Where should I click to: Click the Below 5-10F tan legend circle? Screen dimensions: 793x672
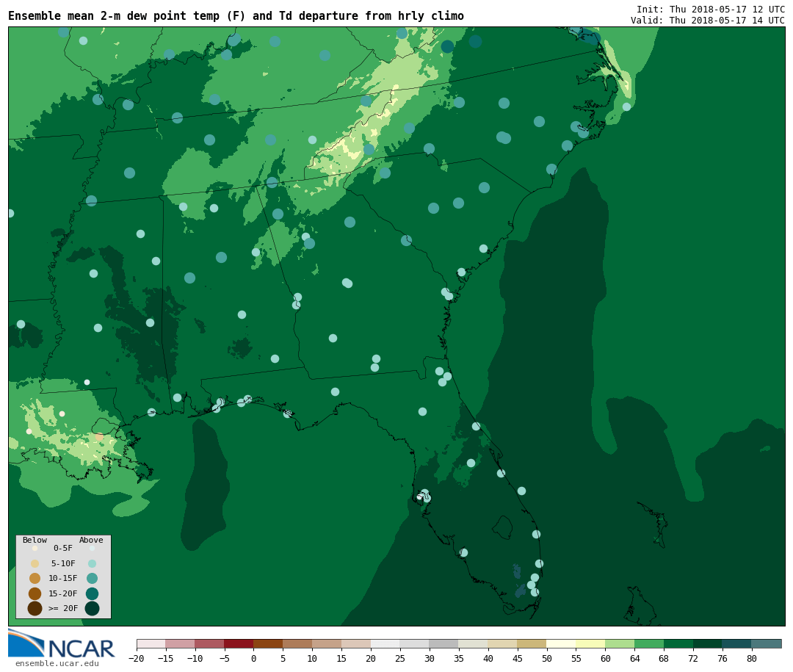coord(35,564)
